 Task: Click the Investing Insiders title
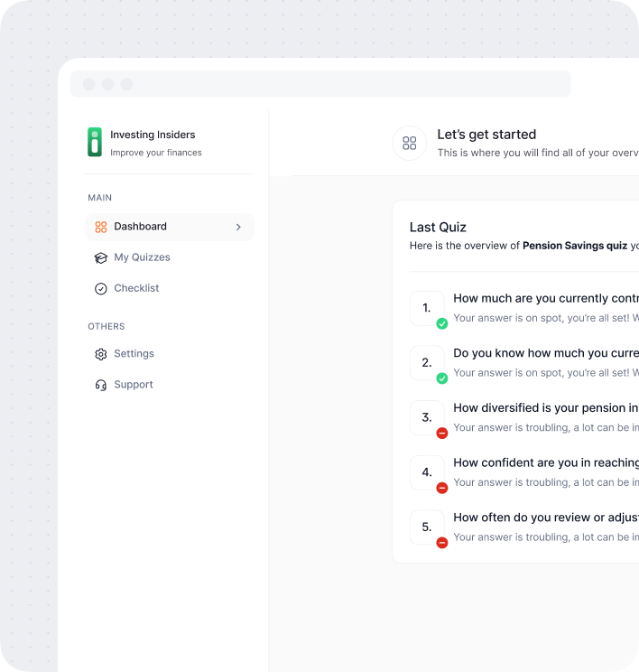(153, 135)
